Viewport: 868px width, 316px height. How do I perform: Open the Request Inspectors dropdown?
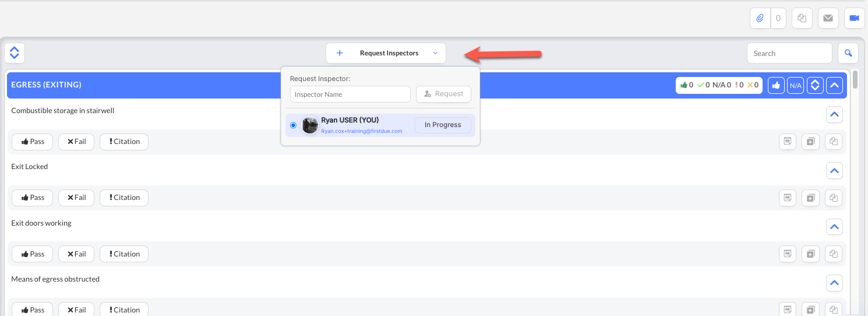click(386, 53)
